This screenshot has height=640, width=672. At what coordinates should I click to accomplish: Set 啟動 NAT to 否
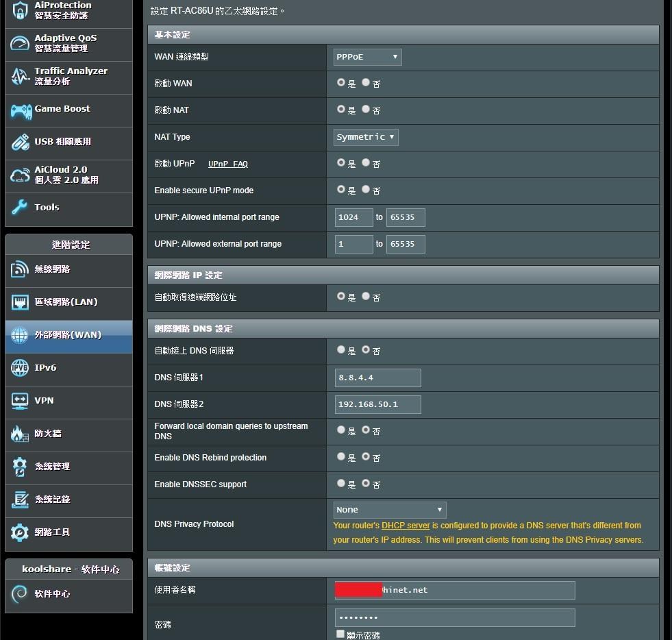coord(366,109)
